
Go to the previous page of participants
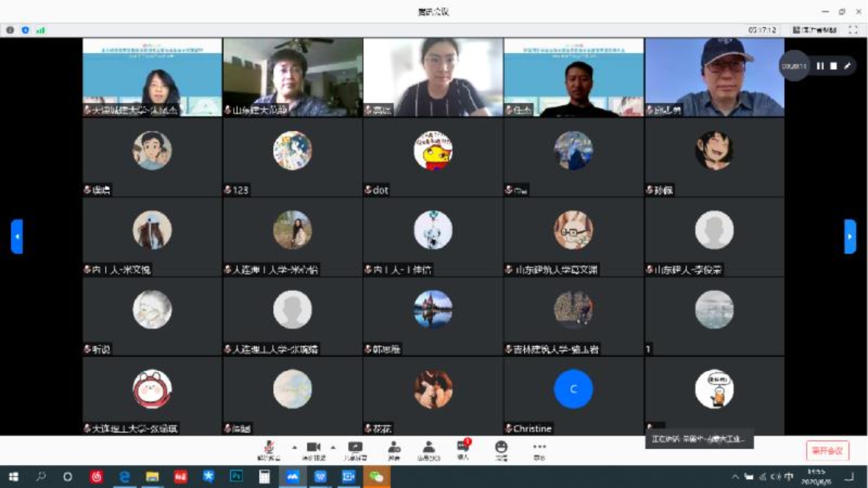[17, 236]
